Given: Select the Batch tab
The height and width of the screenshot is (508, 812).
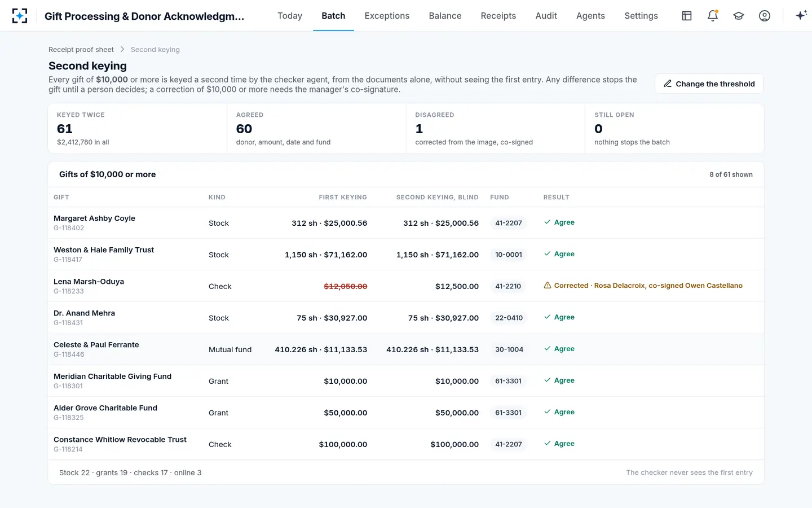Looking at the screenshot, I should (333, 16).
